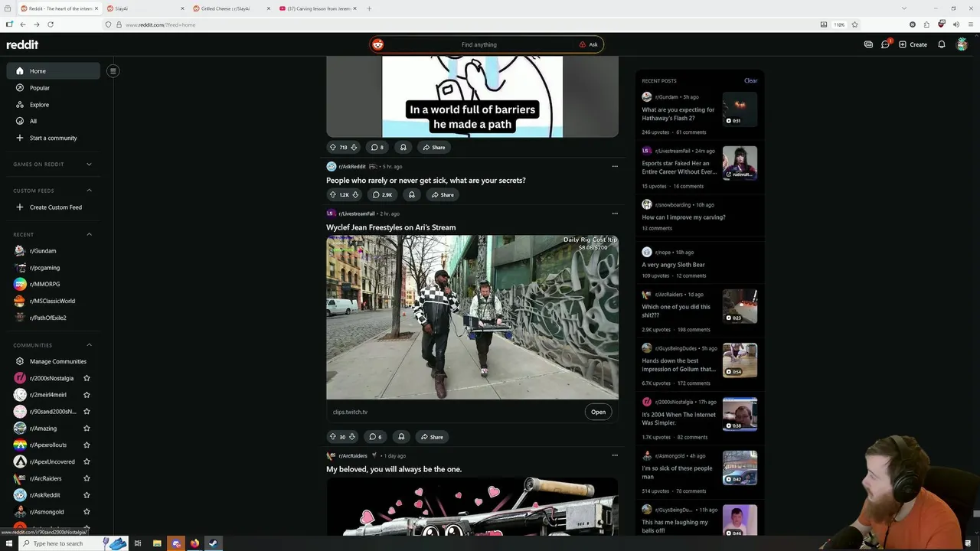
Task: Share the Wyclef Jean Freestyles post
Action: [432, 437]
